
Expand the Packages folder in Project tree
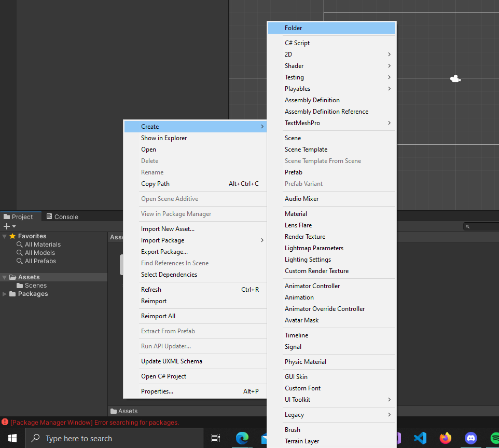click(x=5, y=294)
